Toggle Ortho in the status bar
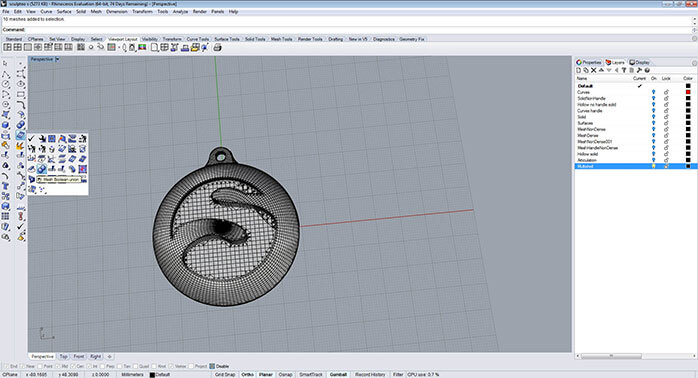The width and height of the screenshot is (698, 378). pyautogui.click(x=248, y=375)
